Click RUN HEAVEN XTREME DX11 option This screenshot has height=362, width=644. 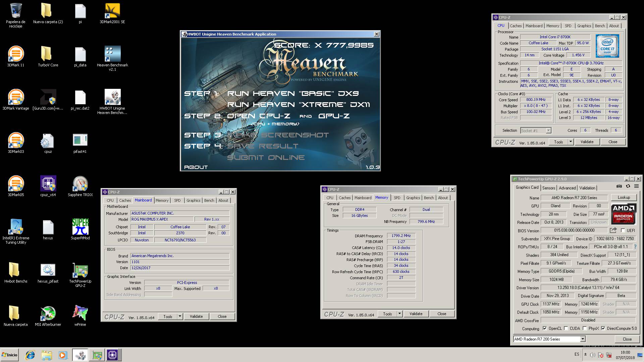pos(299,105)
